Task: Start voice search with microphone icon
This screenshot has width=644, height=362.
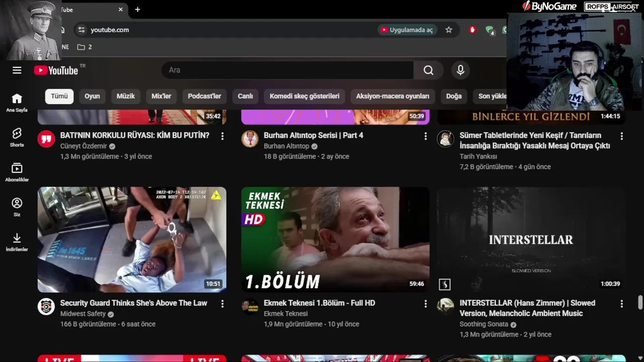Action: [460, 70]
